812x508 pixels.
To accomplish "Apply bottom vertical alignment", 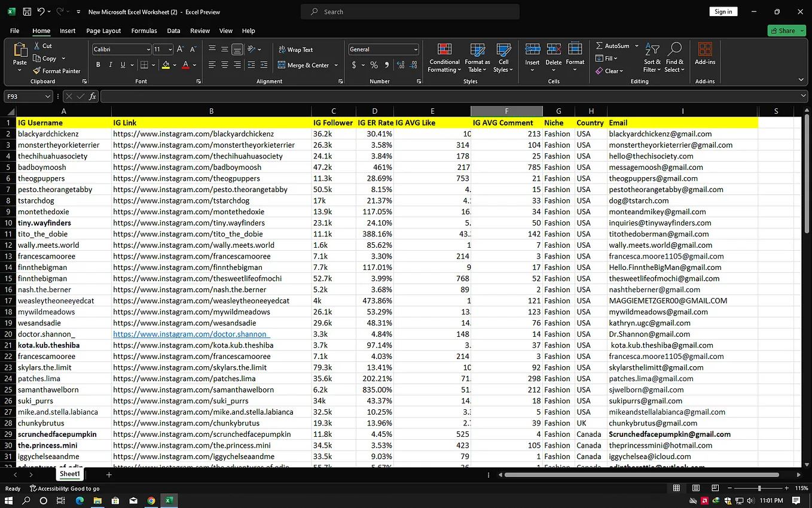I will (x=237, y=49).
